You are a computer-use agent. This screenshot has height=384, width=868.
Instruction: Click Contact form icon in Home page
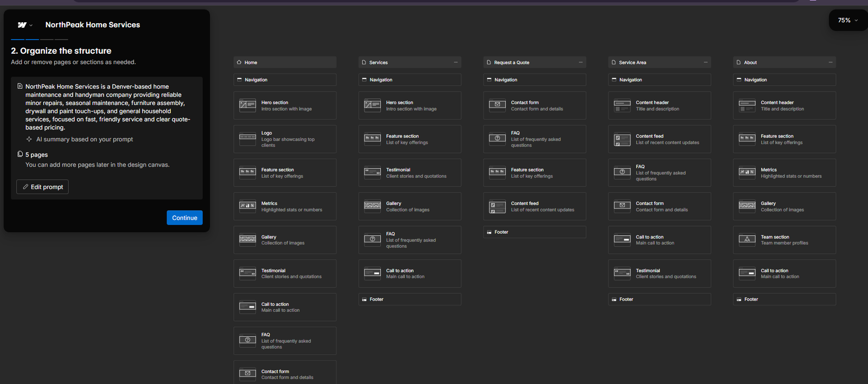247,374
